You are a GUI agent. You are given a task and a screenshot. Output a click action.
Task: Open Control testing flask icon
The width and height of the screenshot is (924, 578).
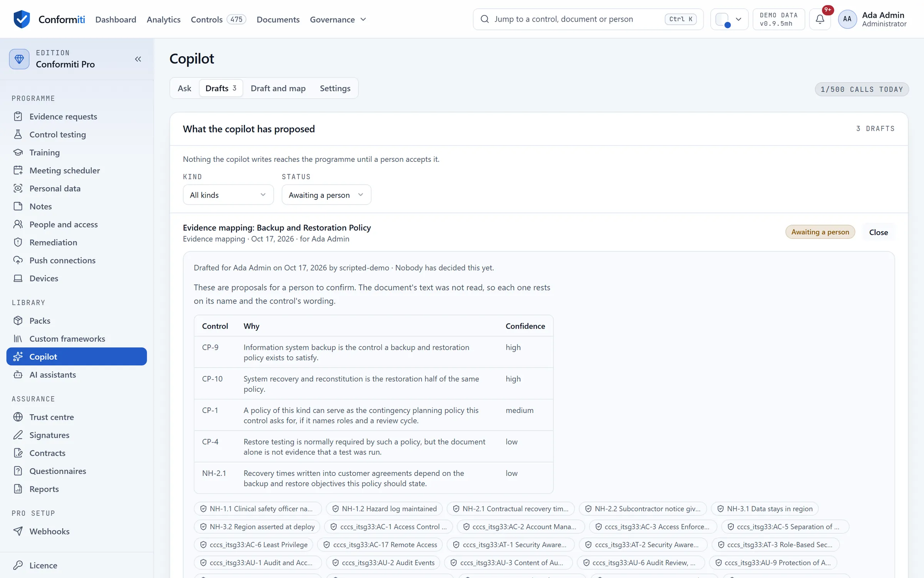click(18, 134)
